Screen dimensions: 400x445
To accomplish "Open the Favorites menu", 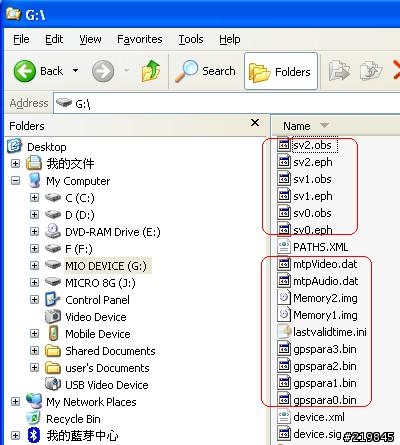I will click(x=140, y=39).
